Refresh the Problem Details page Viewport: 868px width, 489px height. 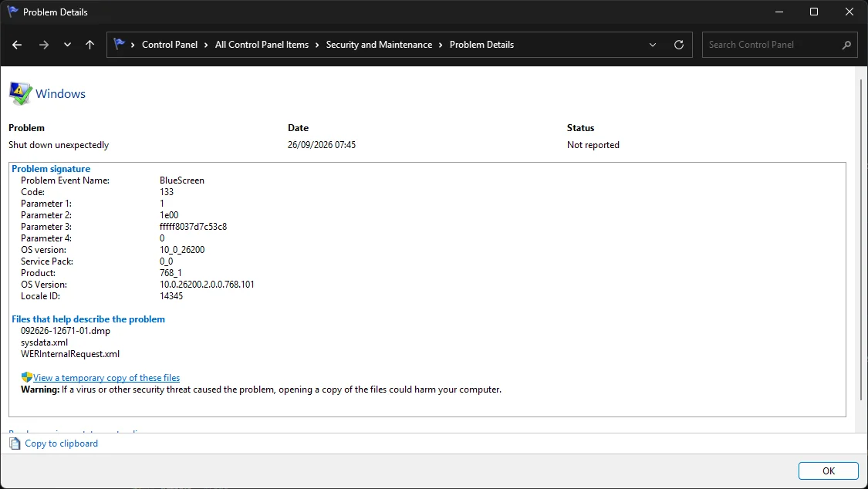(x=679, y=45)
